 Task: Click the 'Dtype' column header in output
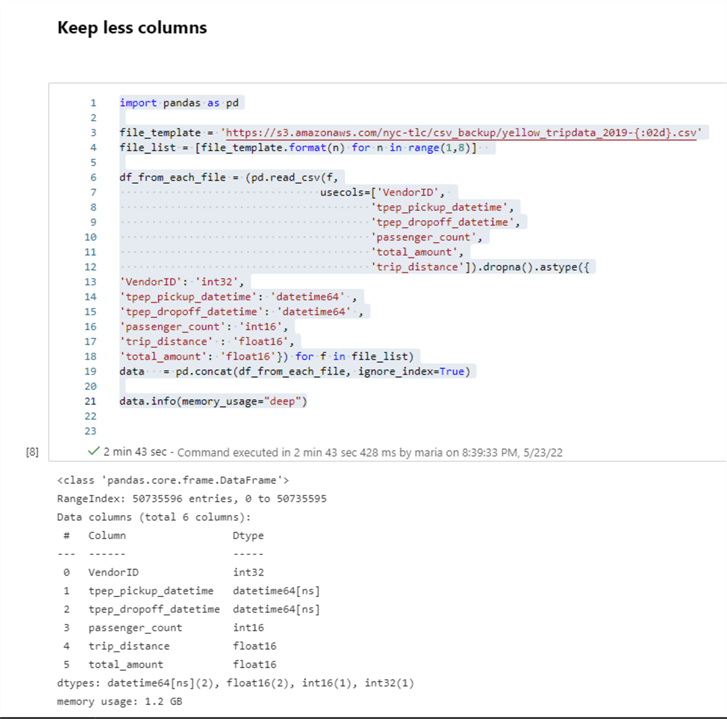[x=248, y=536]
